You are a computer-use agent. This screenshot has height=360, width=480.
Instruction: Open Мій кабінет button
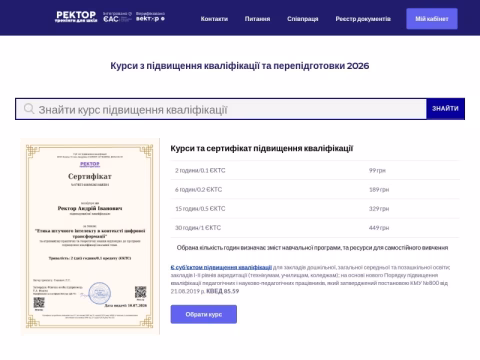tap(432, 19)
